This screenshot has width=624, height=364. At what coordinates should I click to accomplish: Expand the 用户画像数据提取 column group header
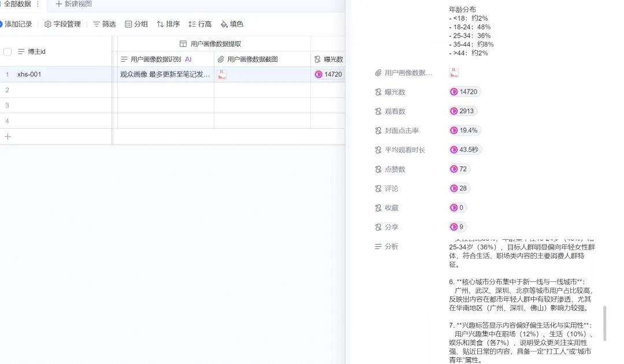[x=210, y=44]
